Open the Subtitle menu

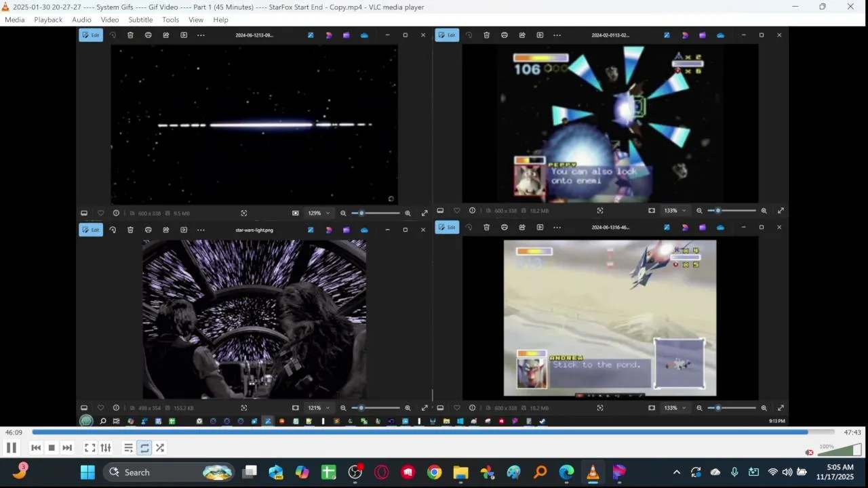tap(140, 20)
